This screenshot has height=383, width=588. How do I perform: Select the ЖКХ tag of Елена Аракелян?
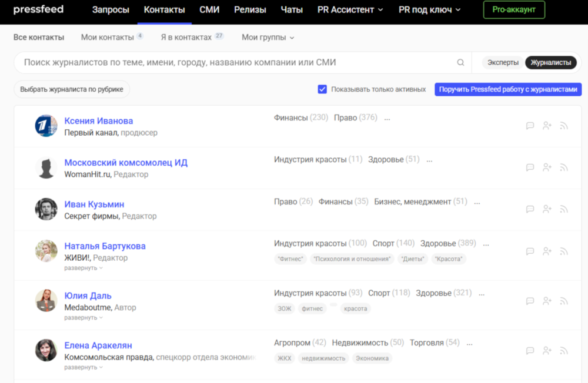click(x=284, y=359)
